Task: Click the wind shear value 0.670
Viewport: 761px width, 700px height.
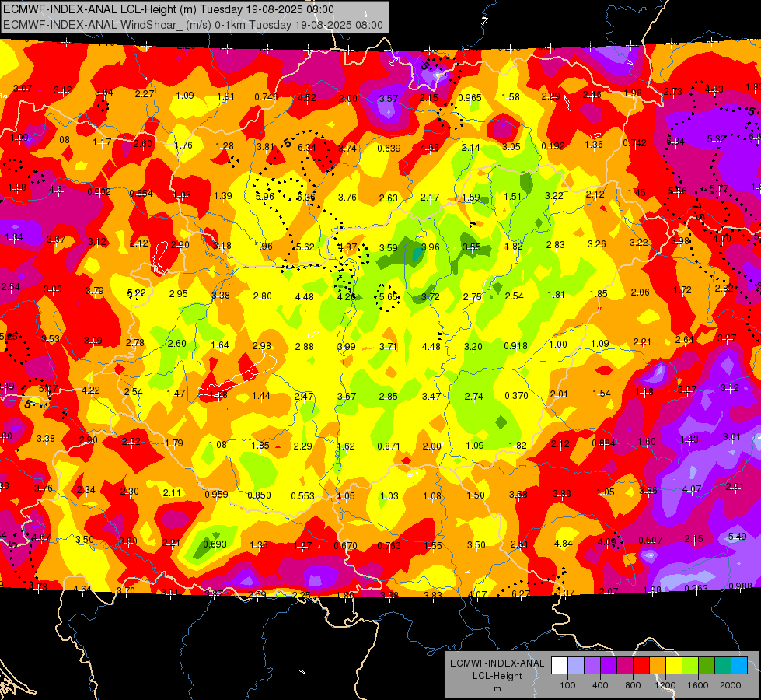Action: (x=346, y=545)
